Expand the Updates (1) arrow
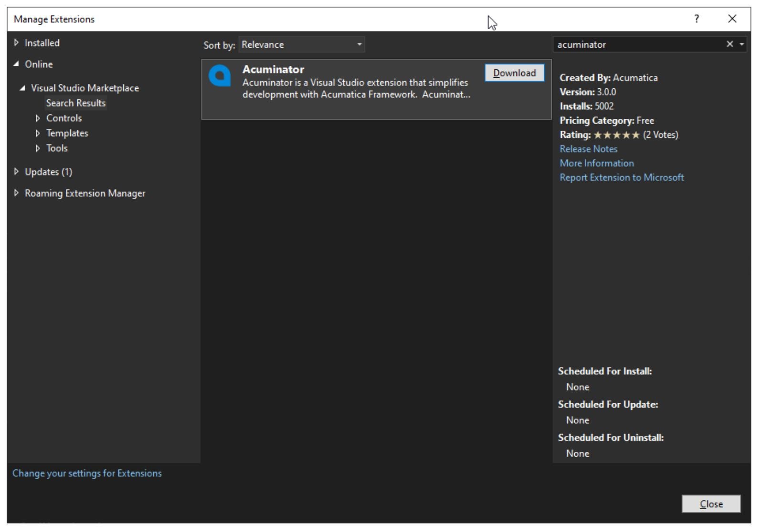 16,171
